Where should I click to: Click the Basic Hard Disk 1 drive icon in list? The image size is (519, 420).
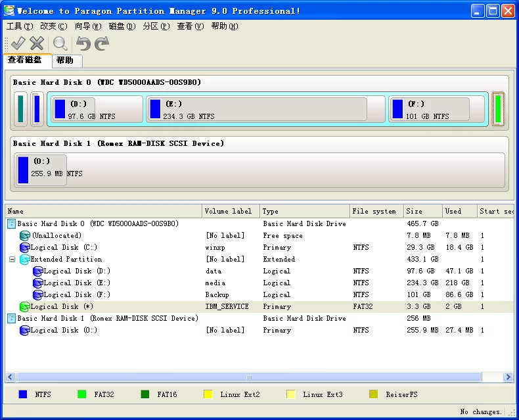click(11, 318)
